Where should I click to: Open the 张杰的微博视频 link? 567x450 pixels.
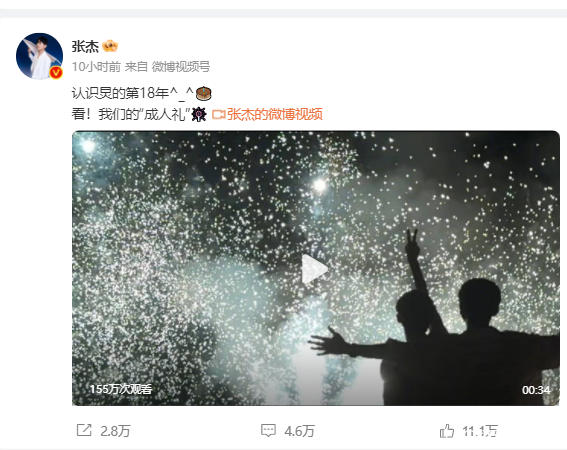[x=274, y=114]
